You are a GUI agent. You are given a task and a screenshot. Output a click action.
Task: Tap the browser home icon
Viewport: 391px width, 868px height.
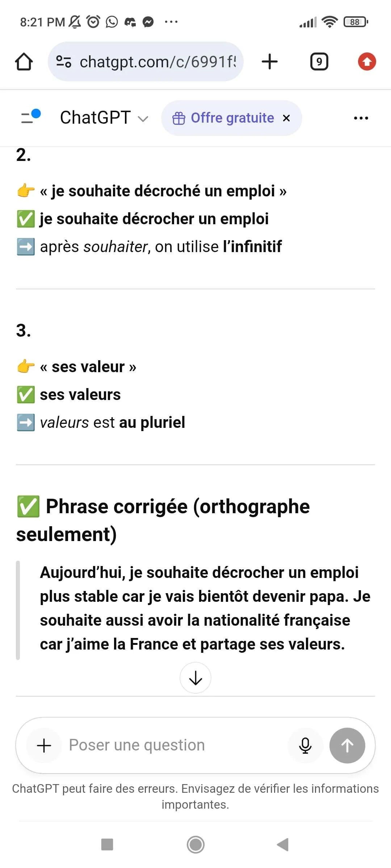24,62
